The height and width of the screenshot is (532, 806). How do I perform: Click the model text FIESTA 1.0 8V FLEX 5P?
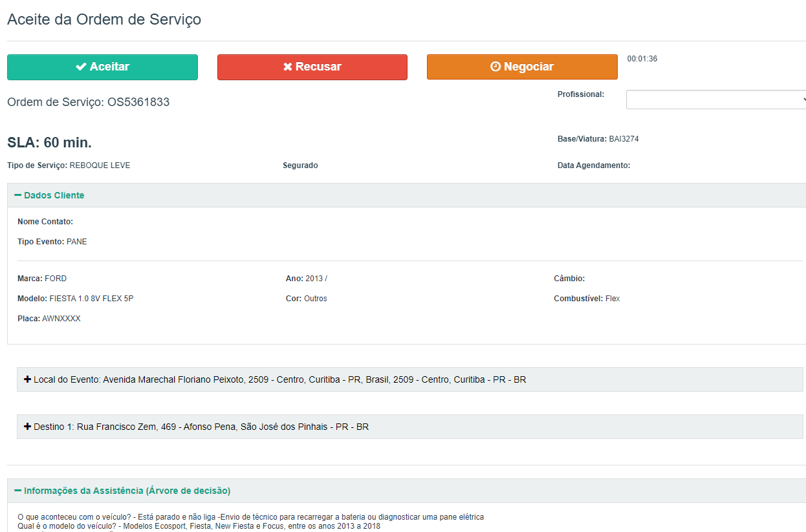(x=91, y=299)
